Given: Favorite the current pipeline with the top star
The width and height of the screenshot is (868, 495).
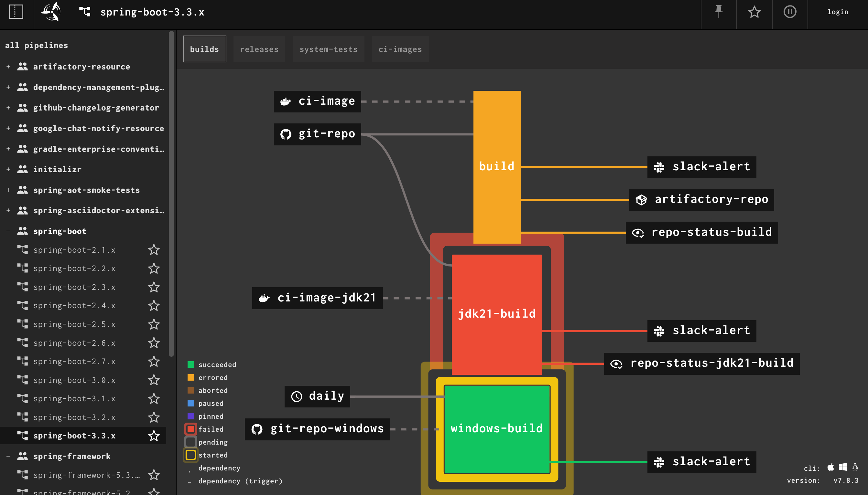Looking at the screenshot, I should (x=754, y=12).
